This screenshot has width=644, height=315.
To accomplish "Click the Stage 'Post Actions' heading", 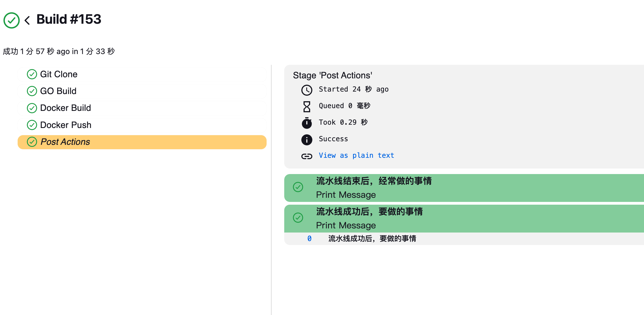I will click(332, 75).
